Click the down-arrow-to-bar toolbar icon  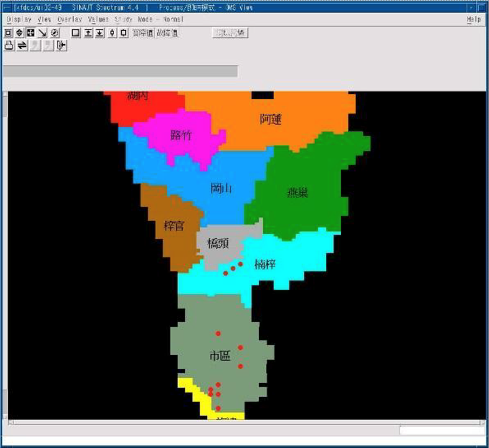[100, 33]
